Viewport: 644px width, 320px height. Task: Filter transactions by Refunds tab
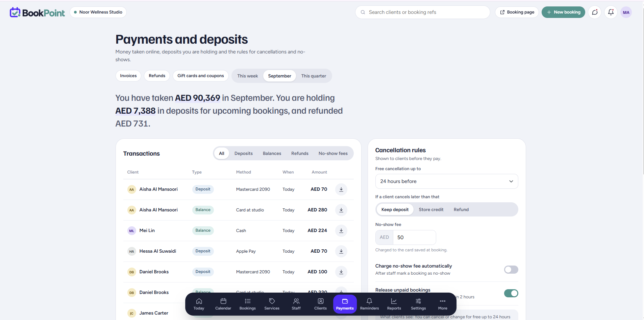pos(300,154)
